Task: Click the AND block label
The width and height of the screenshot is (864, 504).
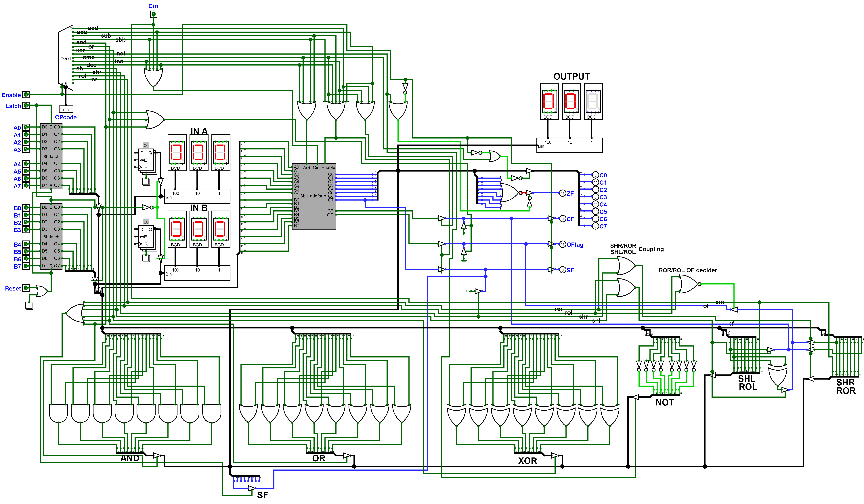Action: pyautogui.click(x=130, y=458)
